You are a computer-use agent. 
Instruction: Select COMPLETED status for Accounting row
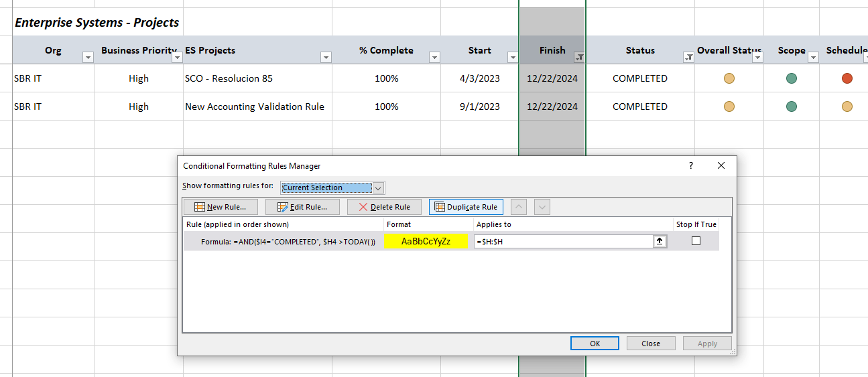640,106
